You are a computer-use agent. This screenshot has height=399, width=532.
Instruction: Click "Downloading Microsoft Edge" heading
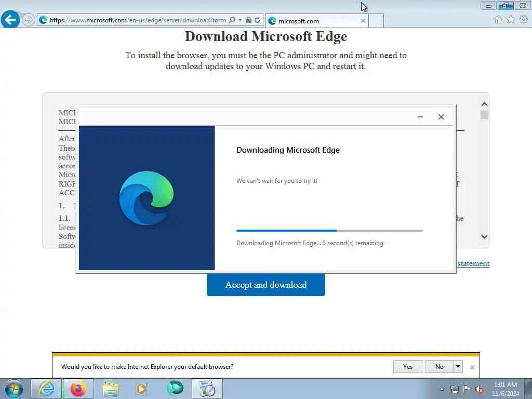point(288,150)
